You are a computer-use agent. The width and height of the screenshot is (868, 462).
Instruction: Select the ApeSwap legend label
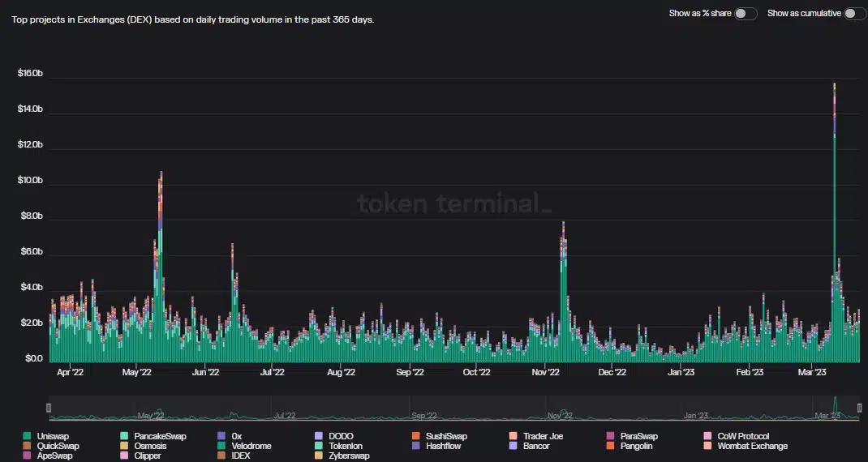[55, 456]
